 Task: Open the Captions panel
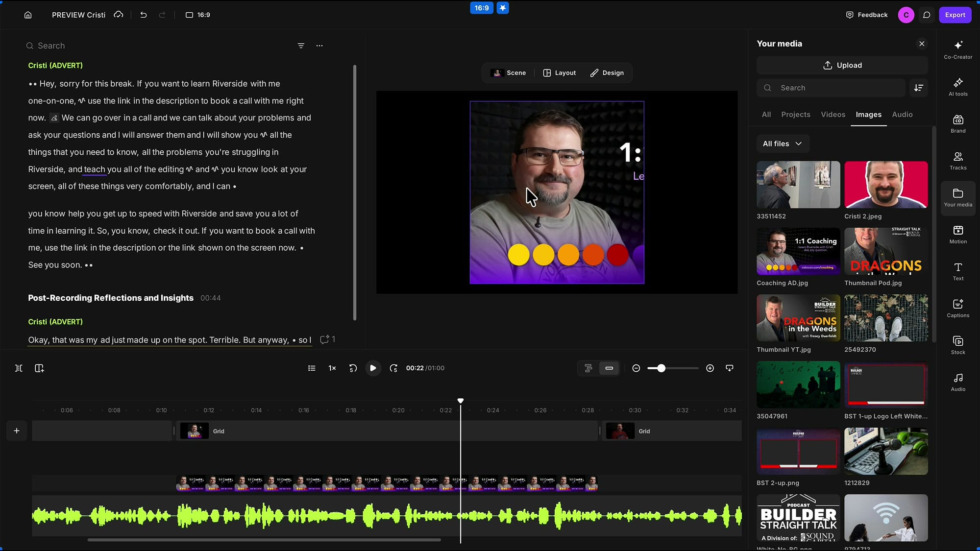pos(958,308)
